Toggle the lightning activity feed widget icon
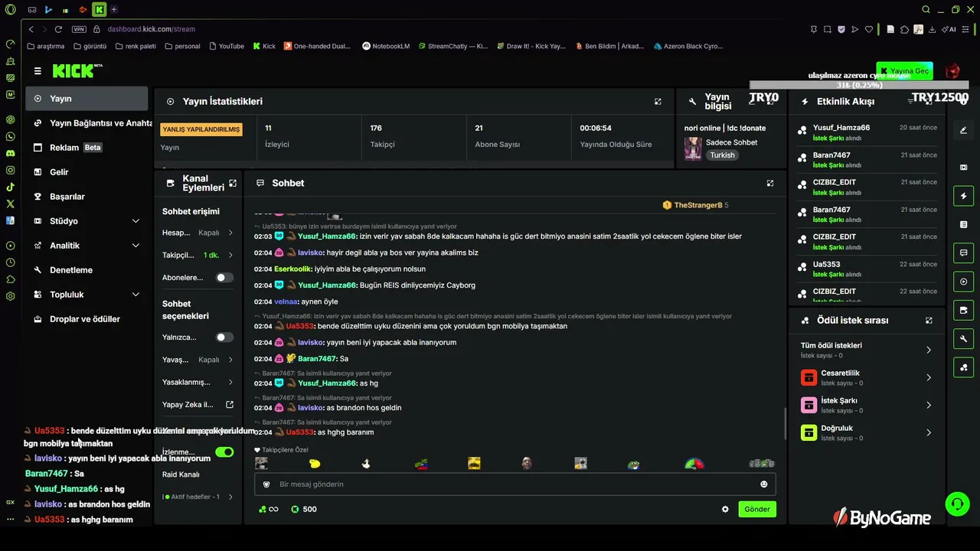The height and width of the screenshot is (551, 980). (x=963, y=196)
